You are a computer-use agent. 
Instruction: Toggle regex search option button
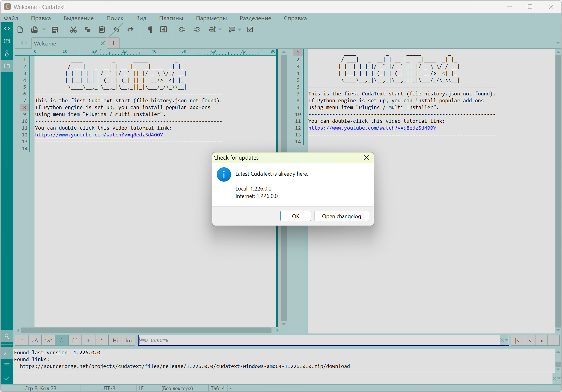21,340
